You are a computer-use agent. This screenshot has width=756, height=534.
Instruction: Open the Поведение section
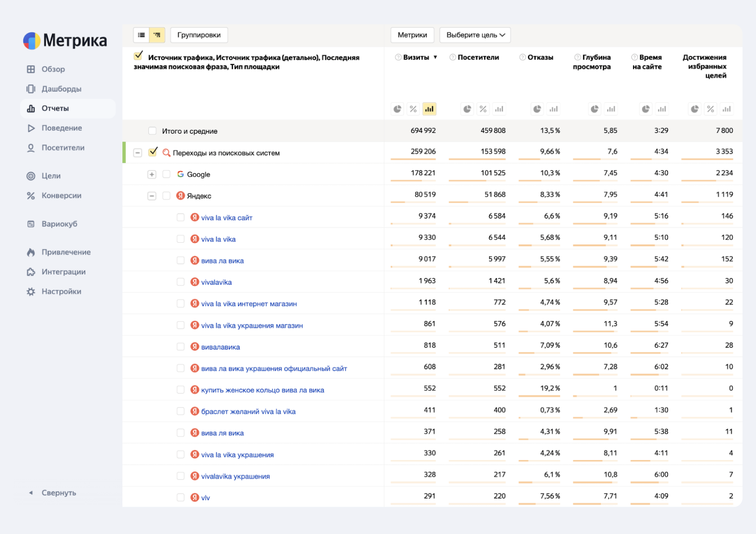click(54, 128)
